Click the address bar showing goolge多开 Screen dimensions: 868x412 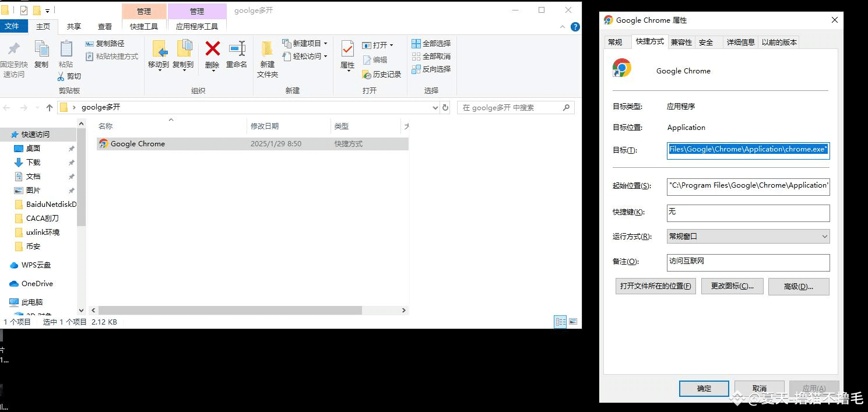pos(248,108)
